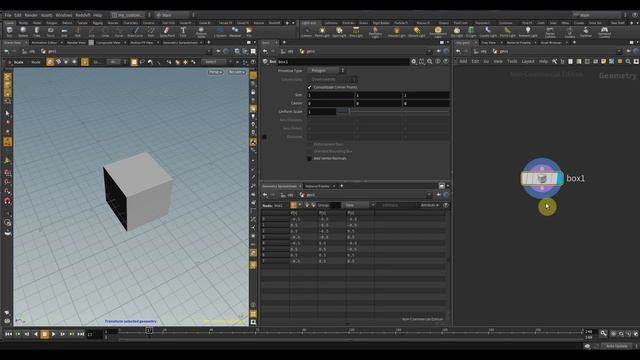Add a new pane tab beside Geometry Spreadsheet

[x=342, y=186]
